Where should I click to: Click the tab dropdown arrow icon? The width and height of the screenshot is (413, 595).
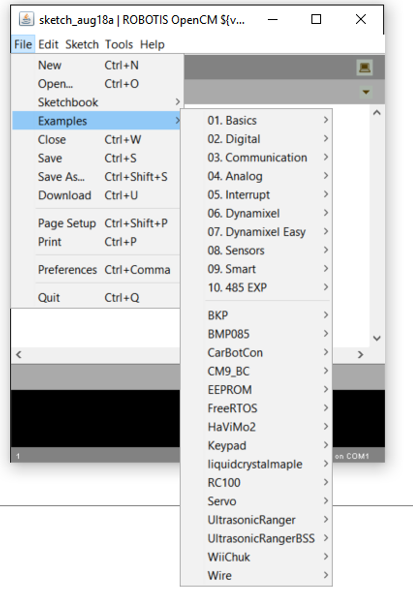click(x=366, y=92)
